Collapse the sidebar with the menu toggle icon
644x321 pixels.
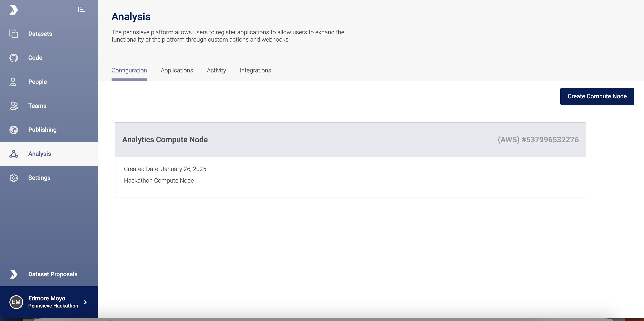pos(81,9)
